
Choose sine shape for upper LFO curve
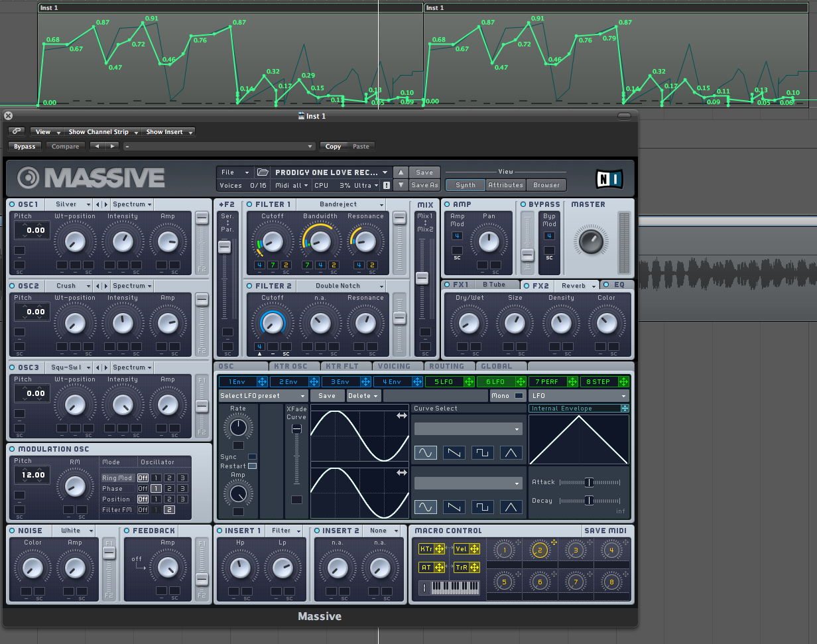(x=425, y=453)
